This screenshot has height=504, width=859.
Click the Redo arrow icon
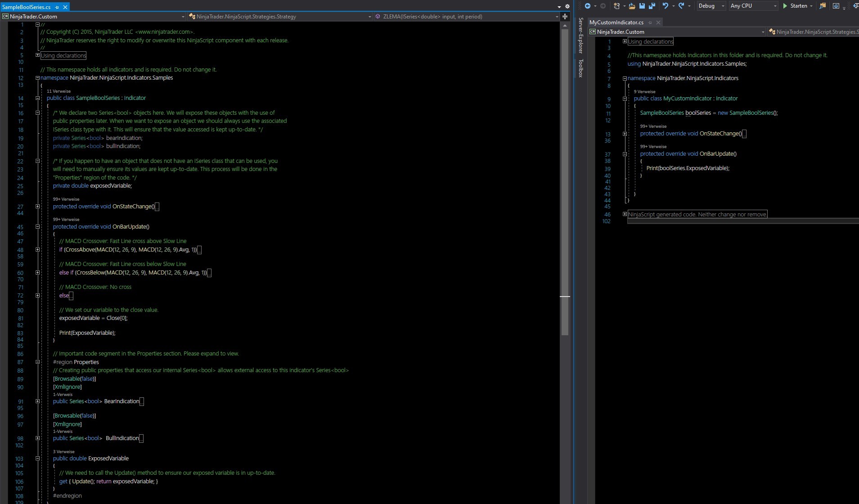[x=681, y=6]
